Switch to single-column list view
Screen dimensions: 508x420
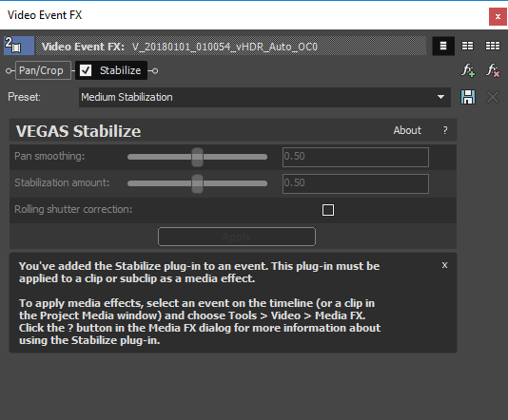coord(443,46)
